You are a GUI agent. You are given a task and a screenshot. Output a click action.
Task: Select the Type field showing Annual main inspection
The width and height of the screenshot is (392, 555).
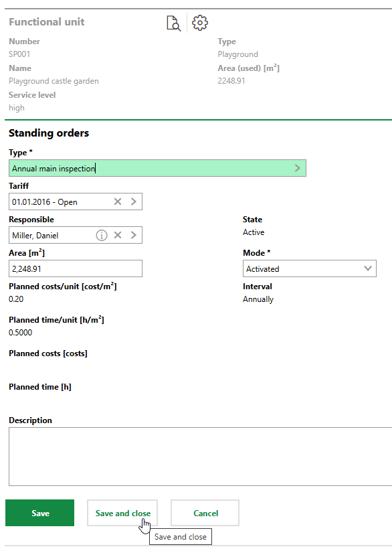coord(134,167)
